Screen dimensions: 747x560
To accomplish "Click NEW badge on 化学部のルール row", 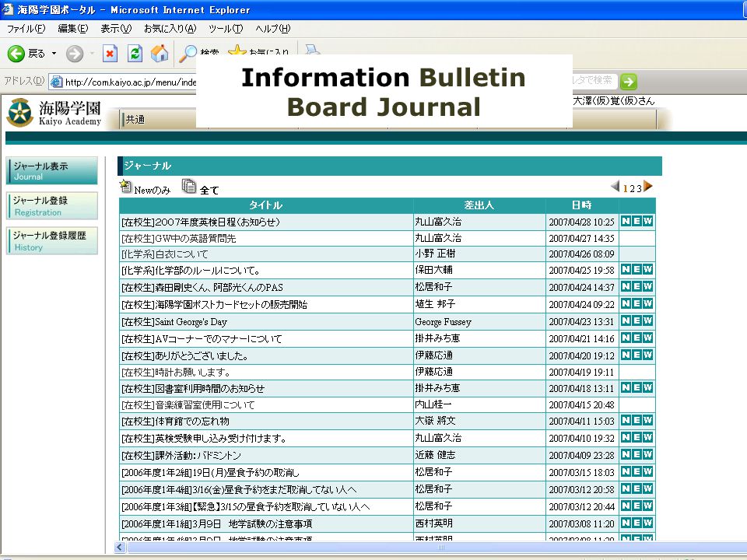I will (x=637, y=269).
